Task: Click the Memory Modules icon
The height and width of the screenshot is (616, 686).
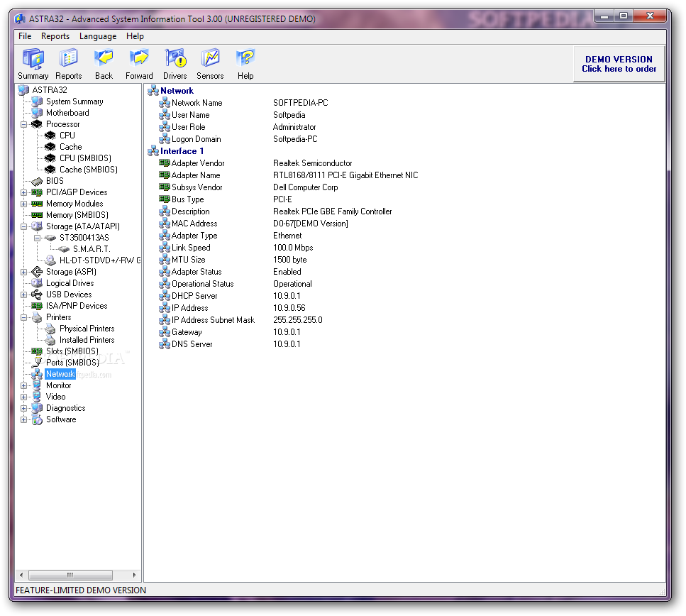Action: (x=37, y=204)
